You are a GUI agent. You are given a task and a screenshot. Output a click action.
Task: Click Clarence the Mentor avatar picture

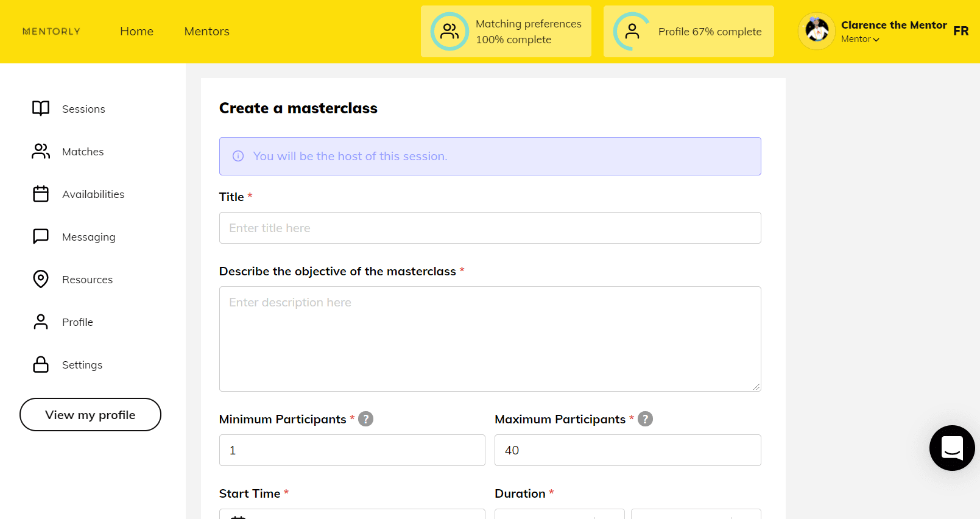[x=816, y=31]
